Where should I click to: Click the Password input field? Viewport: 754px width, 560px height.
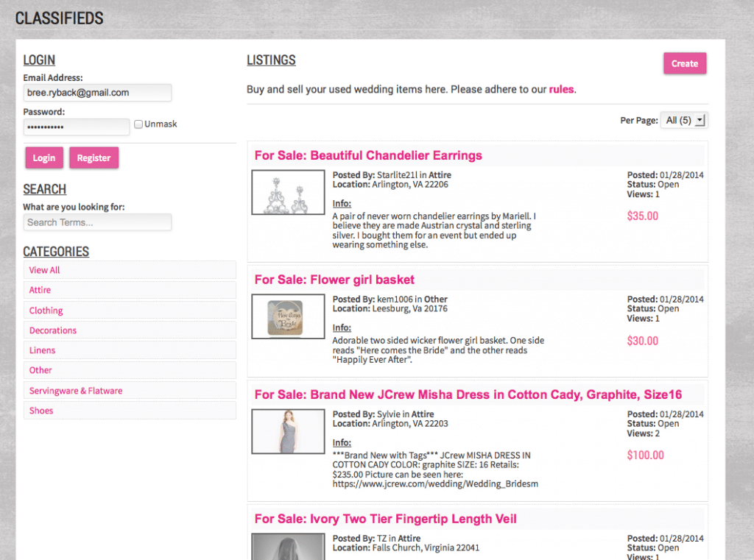(x=77, y=127)
